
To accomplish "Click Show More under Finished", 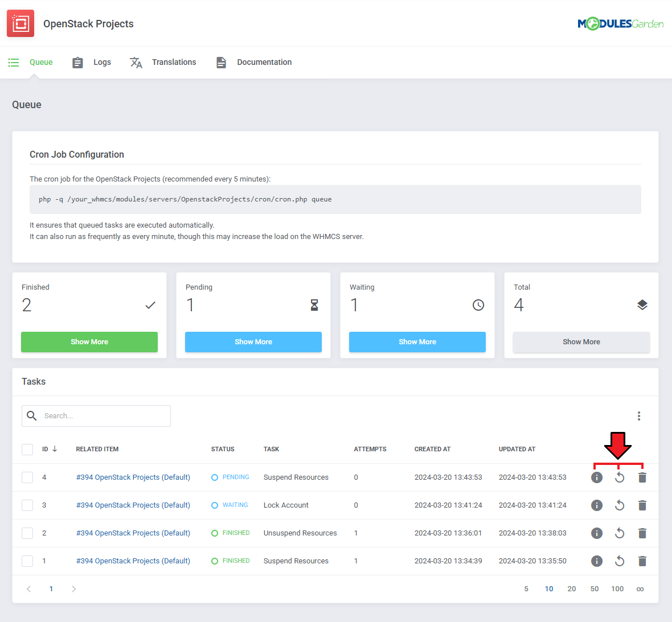I will [x=89, y=342].
